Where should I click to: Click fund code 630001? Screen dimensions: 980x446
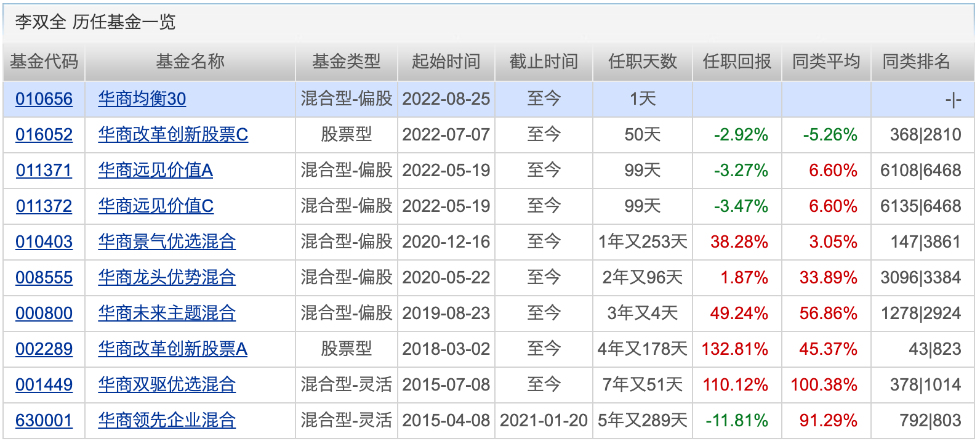pos(44,421)
